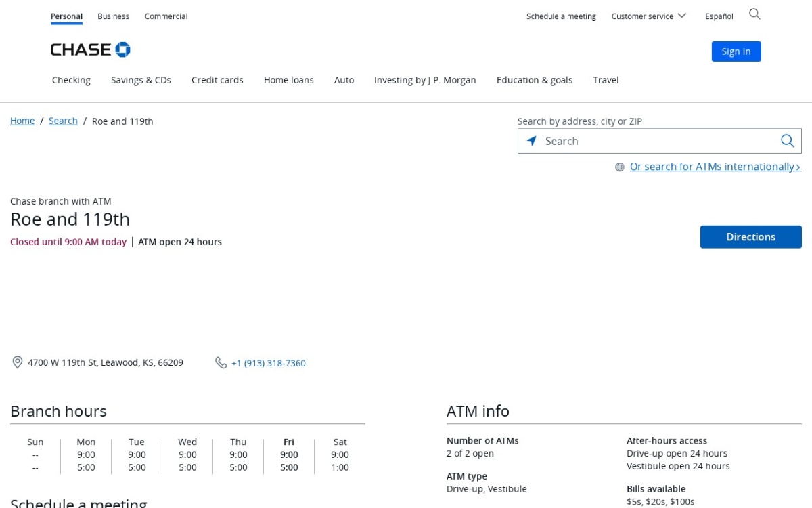Switch language to Español
The height and width of the screenshot is (508, 812).
pos(719,16)
